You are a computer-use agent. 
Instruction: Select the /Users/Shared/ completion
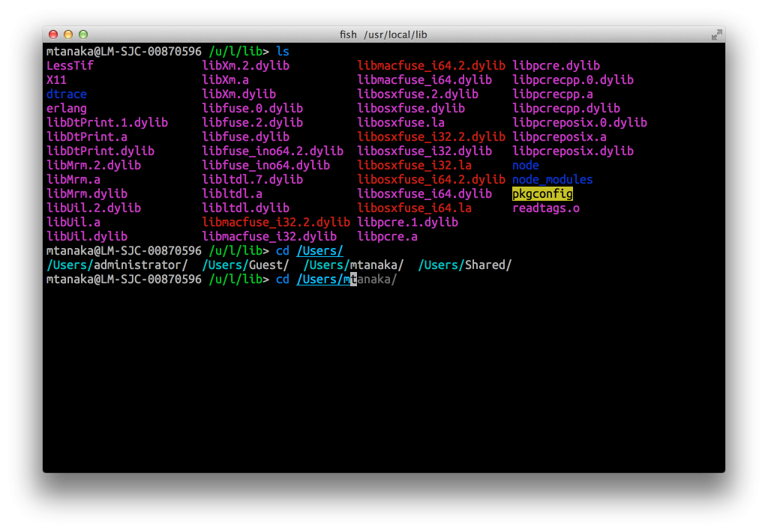465,265
